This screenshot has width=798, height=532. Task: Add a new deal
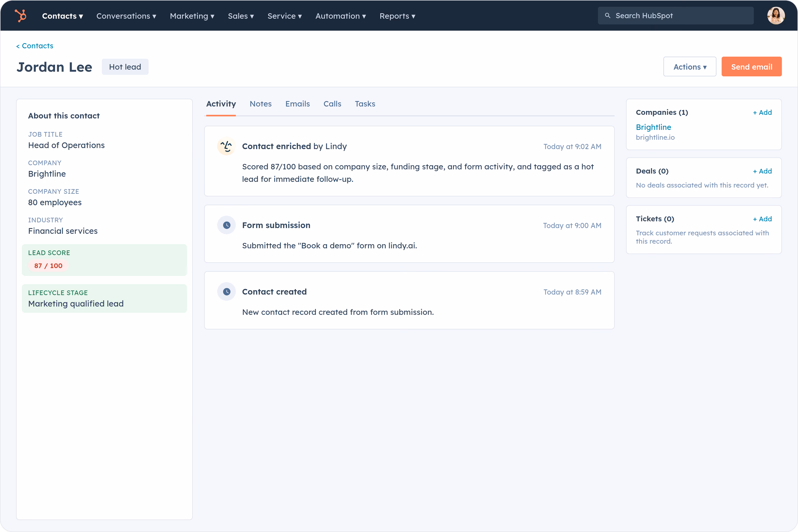pyautogui.click(x=762, y=171)
